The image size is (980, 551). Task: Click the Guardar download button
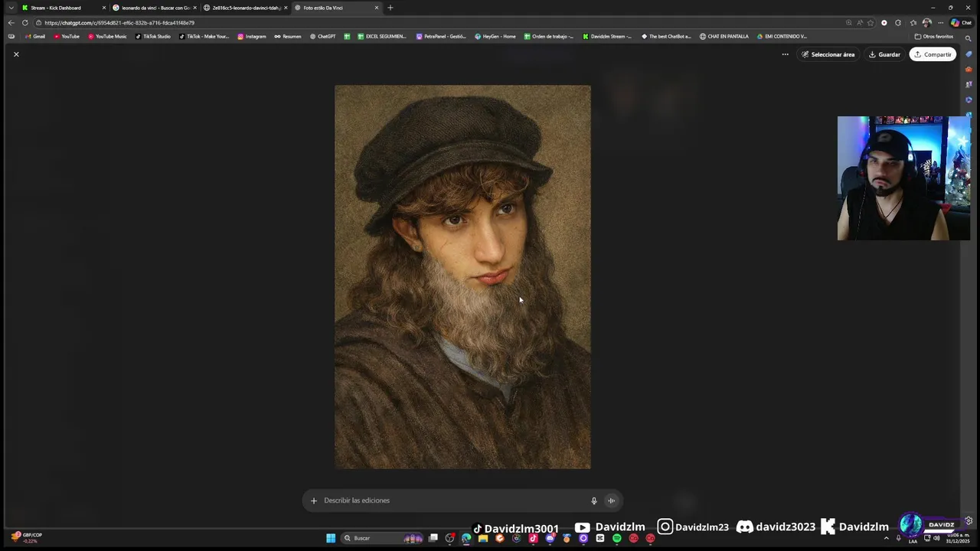(x=884, y=54)
